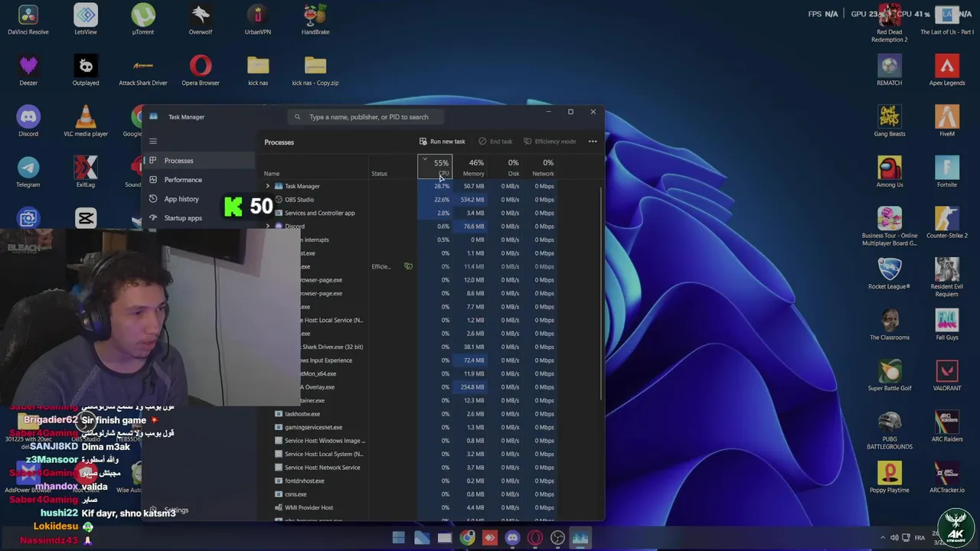Open the REMATCH game shortcut
Screen dimensions: 980x551
(890, 70)
